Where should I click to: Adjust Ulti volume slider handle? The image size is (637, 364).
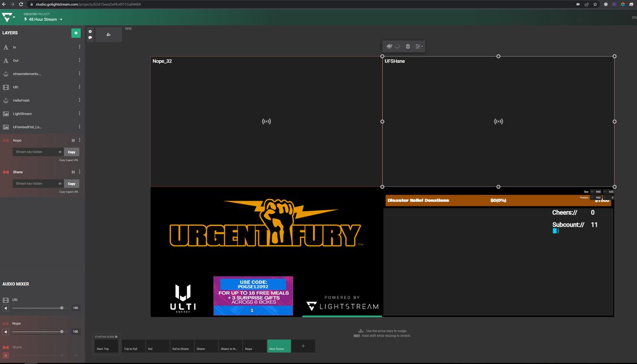62,308
